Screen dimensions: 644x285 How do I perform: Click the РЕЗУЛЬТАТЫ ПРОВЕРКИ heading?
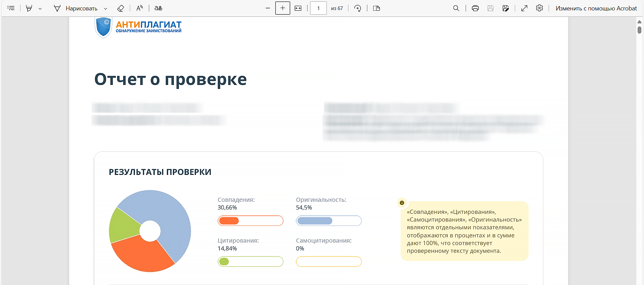pos(160,172)
